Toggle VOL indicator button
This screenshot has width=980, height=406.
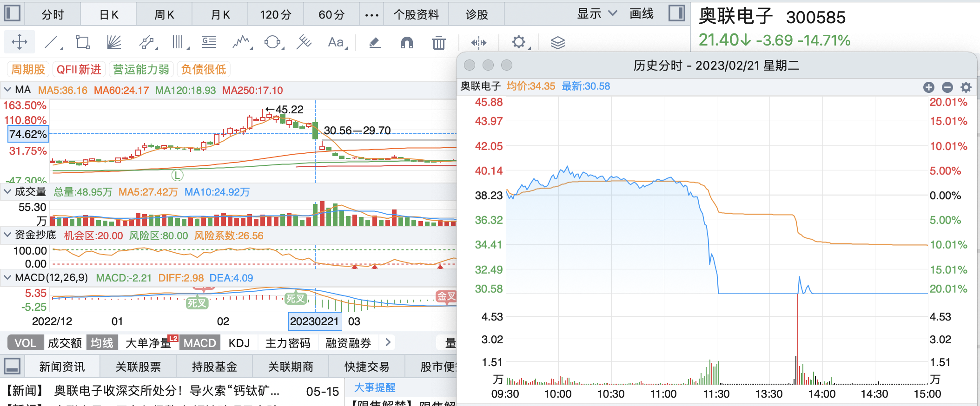tap(25, 343)
